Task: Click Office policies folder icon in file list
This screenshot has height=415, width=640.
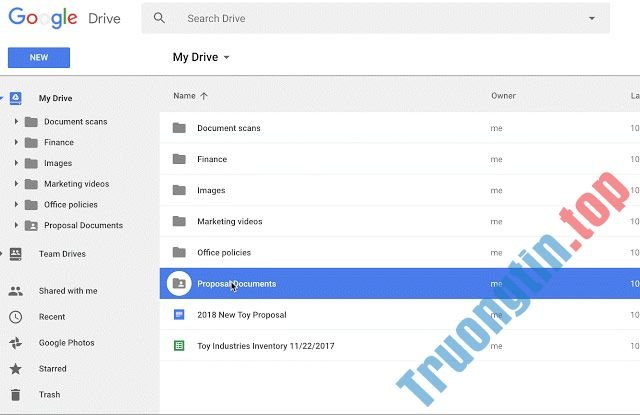Action: pyautogui.click(x=179, y=252)
